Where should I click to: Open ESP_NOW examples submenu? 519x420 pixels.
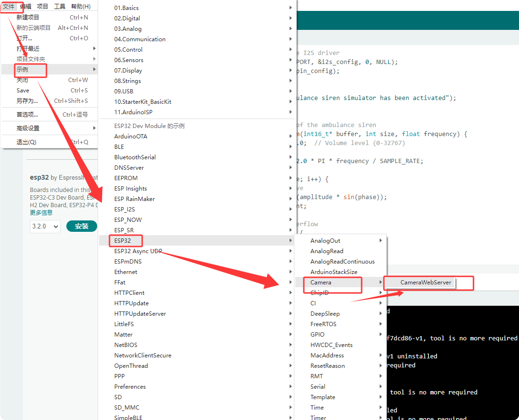[x=198, y=220]
